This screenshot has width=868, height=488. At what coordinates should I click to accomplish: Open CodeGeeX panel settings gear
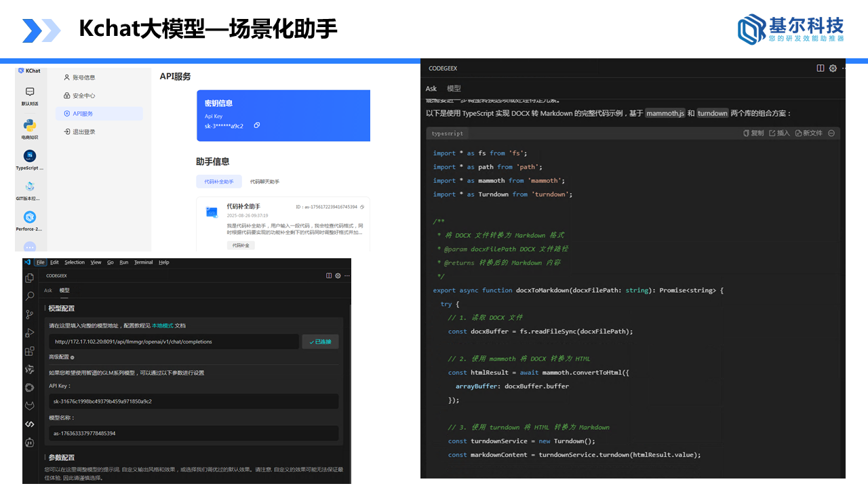point(833,68)
